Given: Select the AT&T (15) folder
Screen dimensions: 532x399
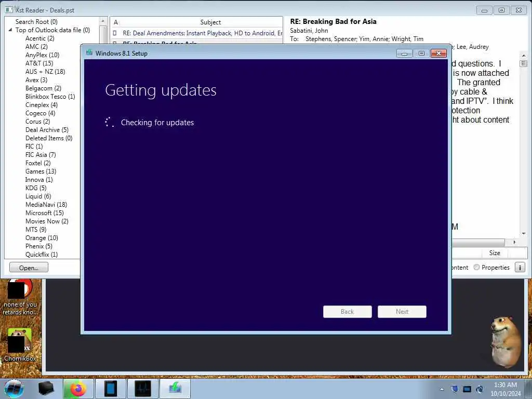Looking at the screenshot, I should 39,63.
